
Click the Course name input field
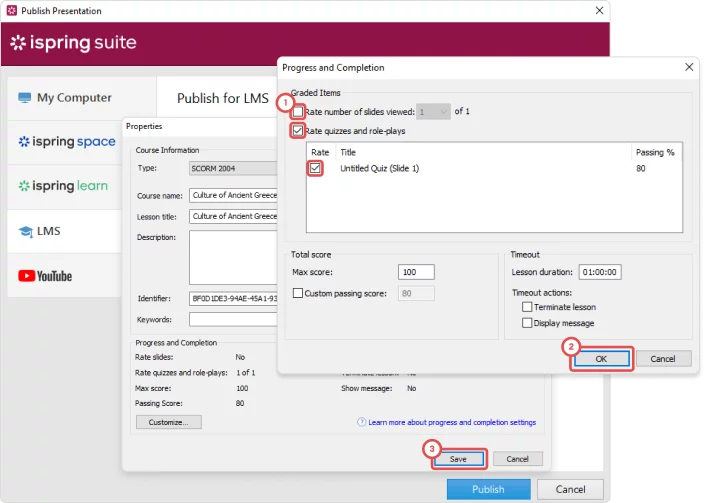coord(233,195)
